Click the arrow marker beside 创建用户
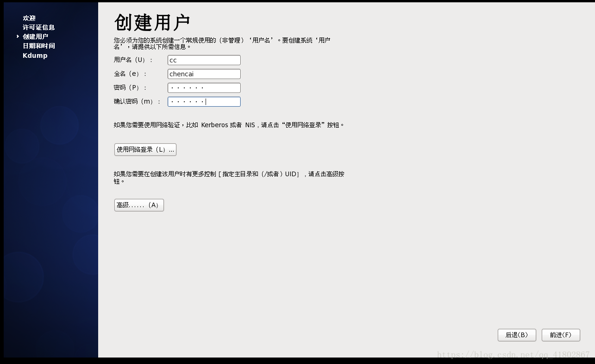This screenshot has width=595, height=364. pyautogui.click(x=18, y=37)
